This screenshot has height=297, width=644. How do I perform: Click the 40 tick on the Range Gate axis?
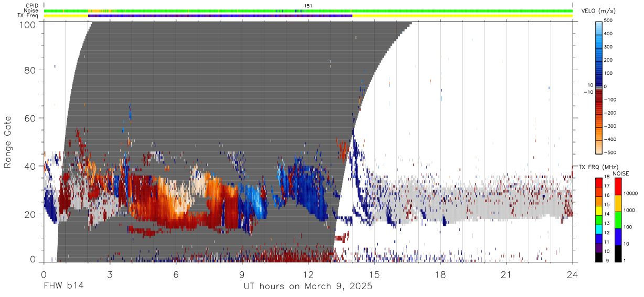coord(30,166)
